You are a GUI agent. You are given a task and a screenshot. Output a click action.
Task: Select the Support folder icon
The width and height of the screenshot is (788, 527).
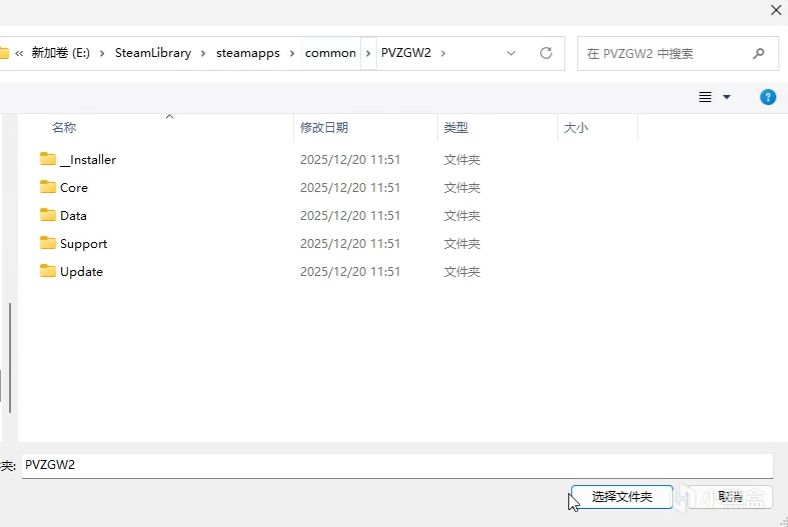pyautogui.click(x=48, y=243)
